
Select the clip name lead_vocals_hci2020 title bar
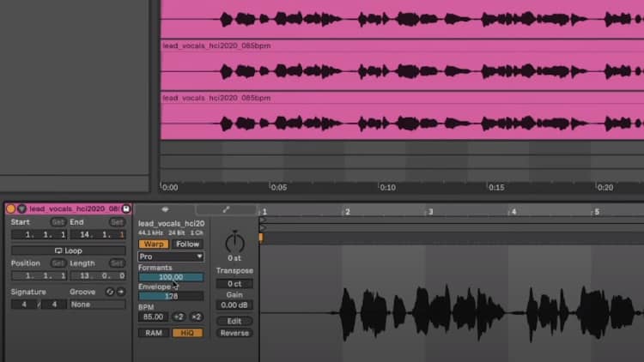click(x=74, y=209)
